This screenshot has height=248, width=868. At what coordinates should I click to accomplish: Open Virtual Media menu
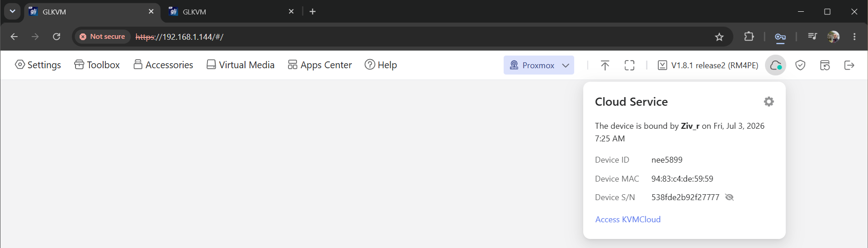(x=241, y=65)
